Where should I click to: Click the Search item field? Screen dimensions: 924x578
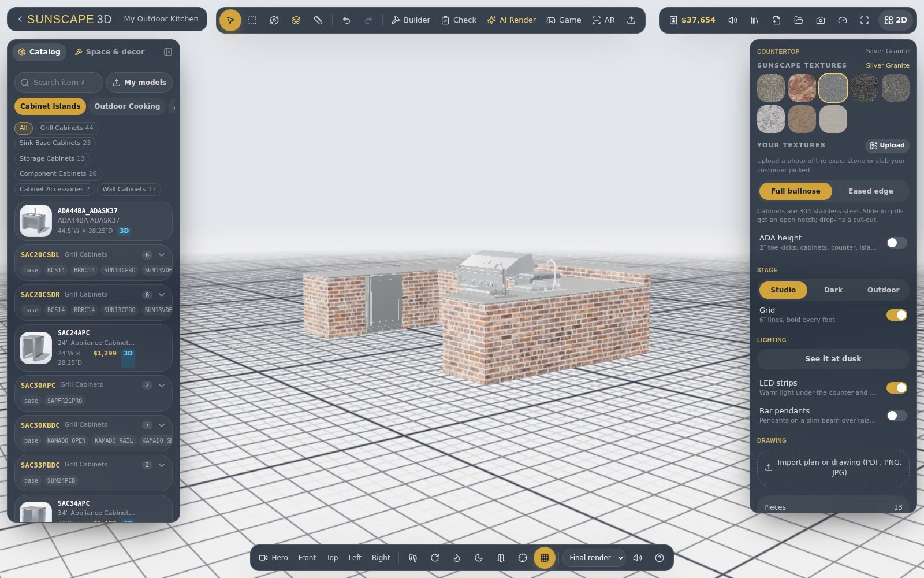tap(58, 83)
